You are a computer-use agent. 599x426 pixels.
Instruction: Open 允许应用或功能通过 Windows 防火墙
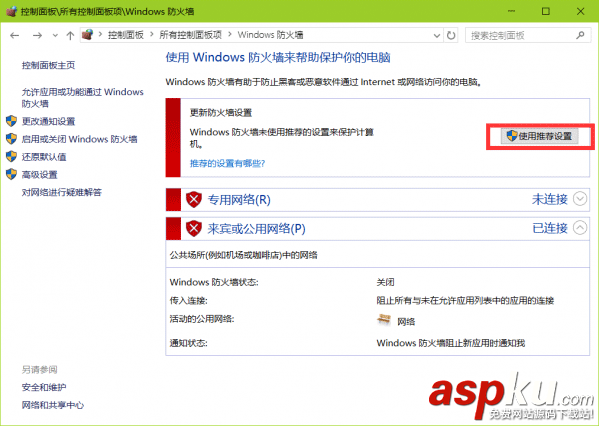click(83, 97)
